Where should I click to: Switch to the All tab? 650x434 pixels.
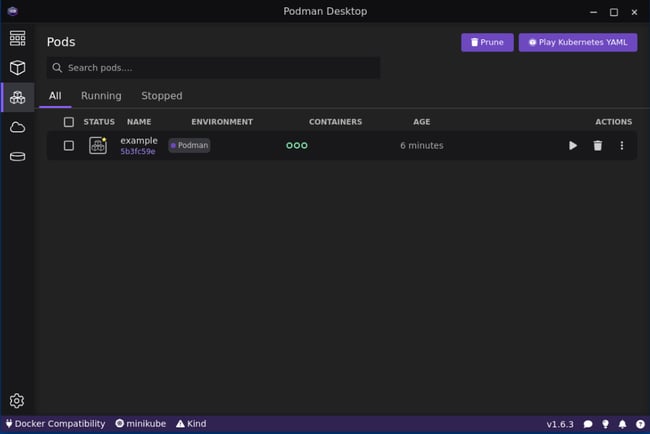click(x=55, y=96)
